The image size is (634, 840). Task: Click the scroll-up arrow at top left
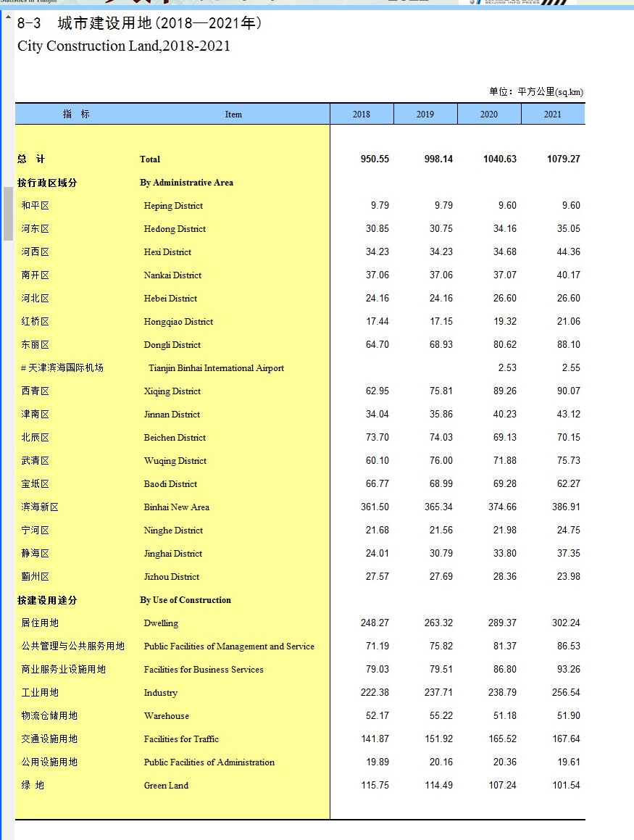8,17
